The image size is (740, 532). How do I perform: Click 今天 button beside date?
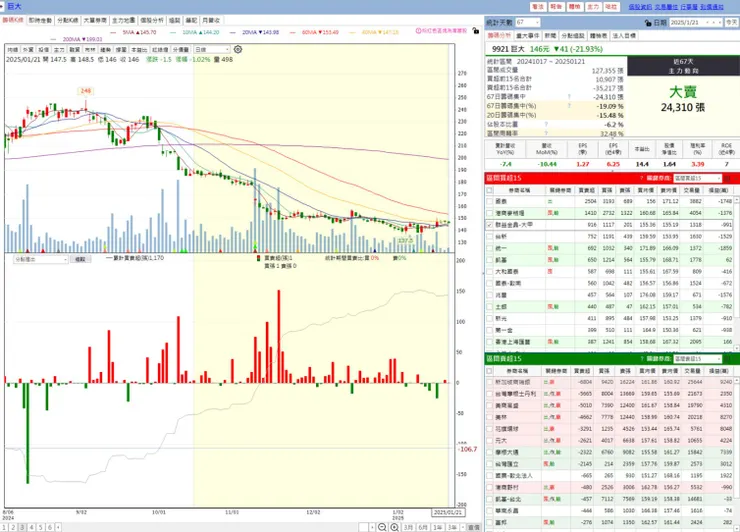[731, 23]
